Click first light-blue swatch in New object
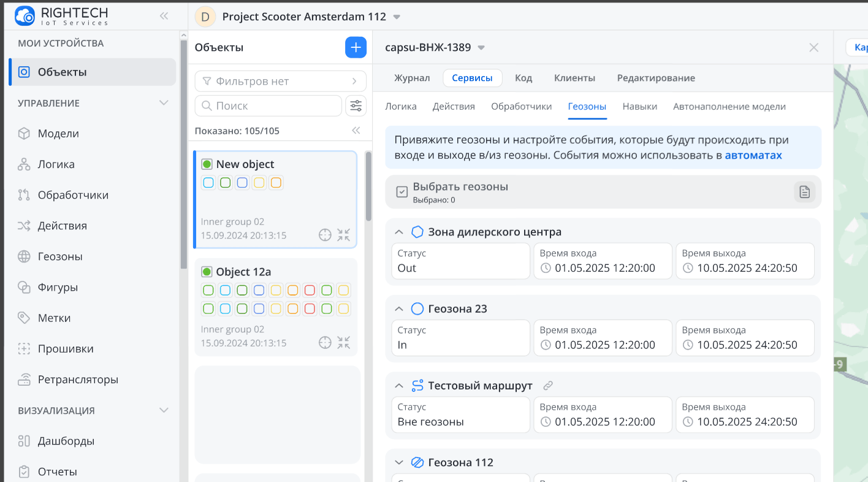This screenshot has height=482, width=868. tap(208, 182)
